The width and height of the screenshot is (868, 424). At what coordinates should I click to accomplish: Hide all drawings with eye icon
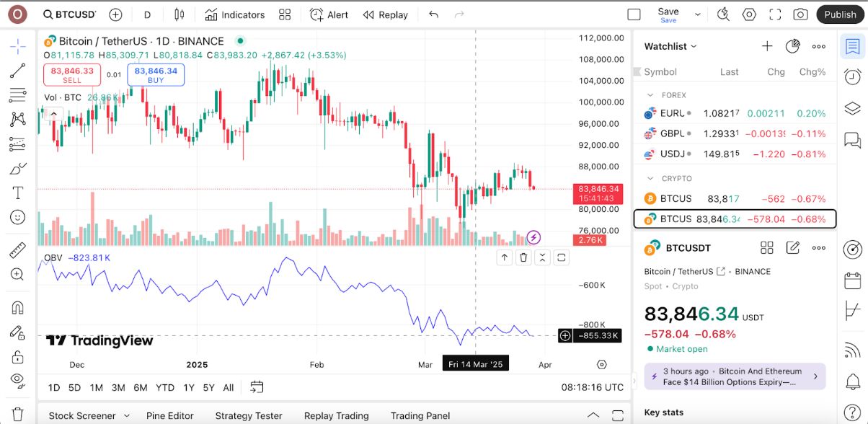click(x=18, y=380)
